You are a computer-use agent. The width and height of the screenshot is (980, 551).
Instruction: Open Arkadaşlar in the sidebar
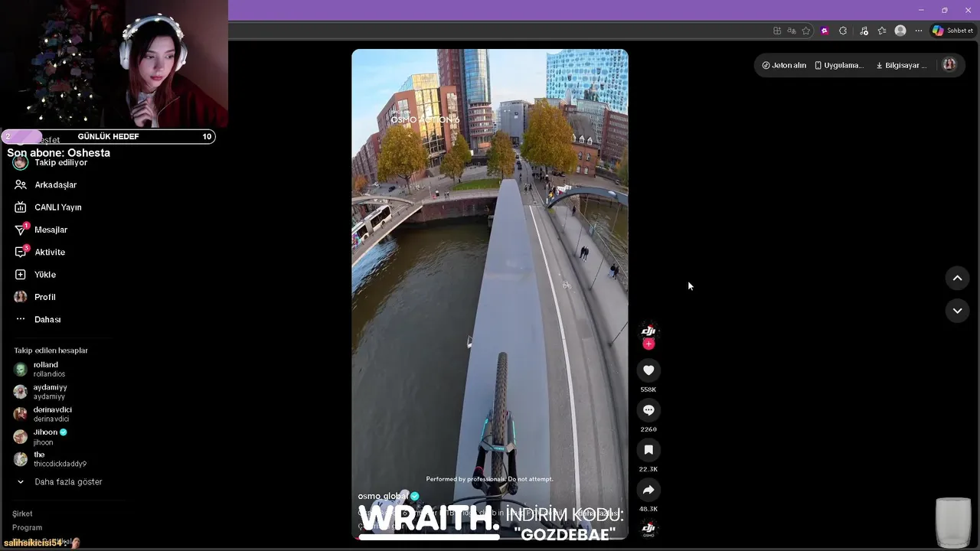(x=46, y=185)
